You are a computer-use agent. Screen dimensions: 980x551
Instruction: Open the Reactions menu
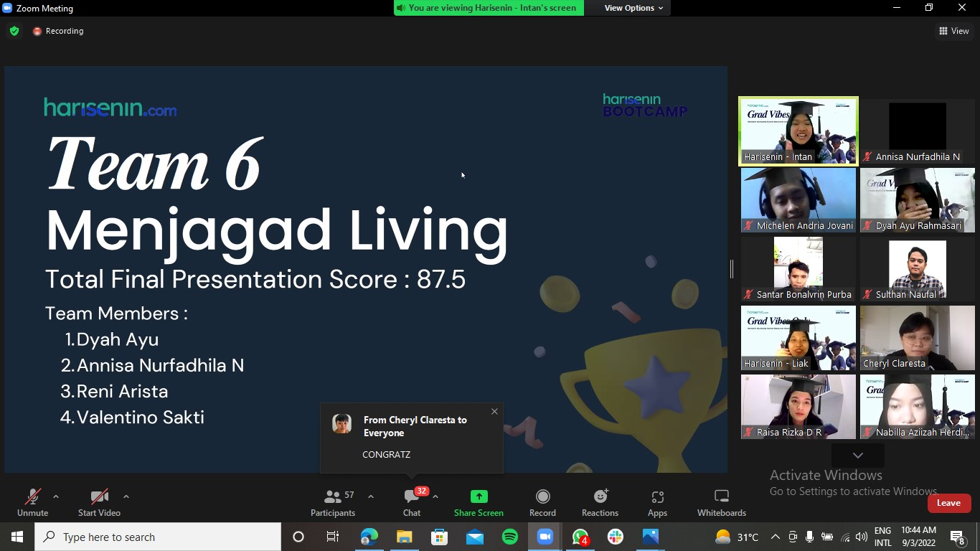(x=600, y=502)
